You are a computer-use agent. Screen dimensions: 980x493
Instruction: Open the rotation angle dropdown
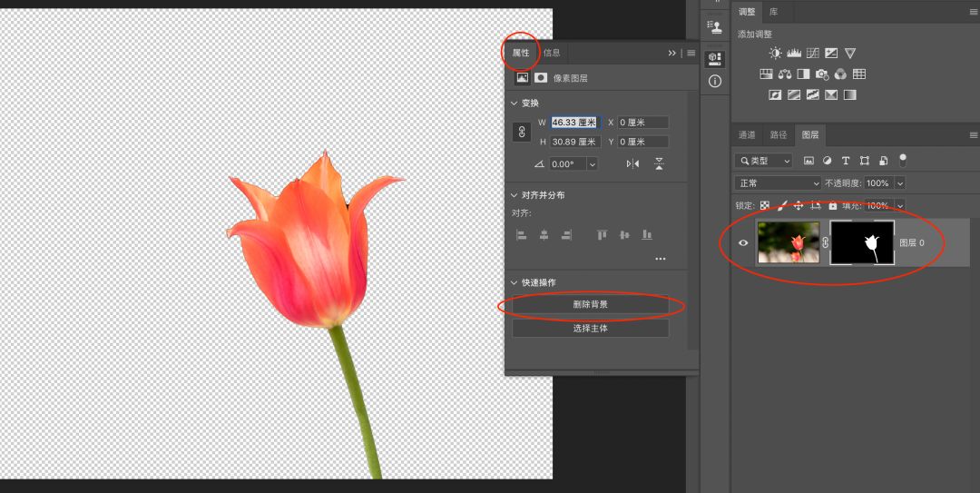tap(592, 164)
